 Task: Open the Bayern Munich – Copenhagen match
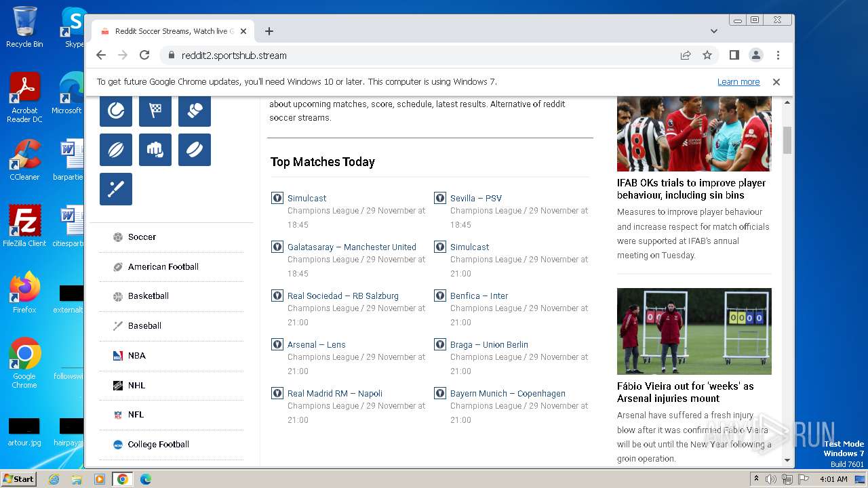pyautogui.click(x=508, y=394)
